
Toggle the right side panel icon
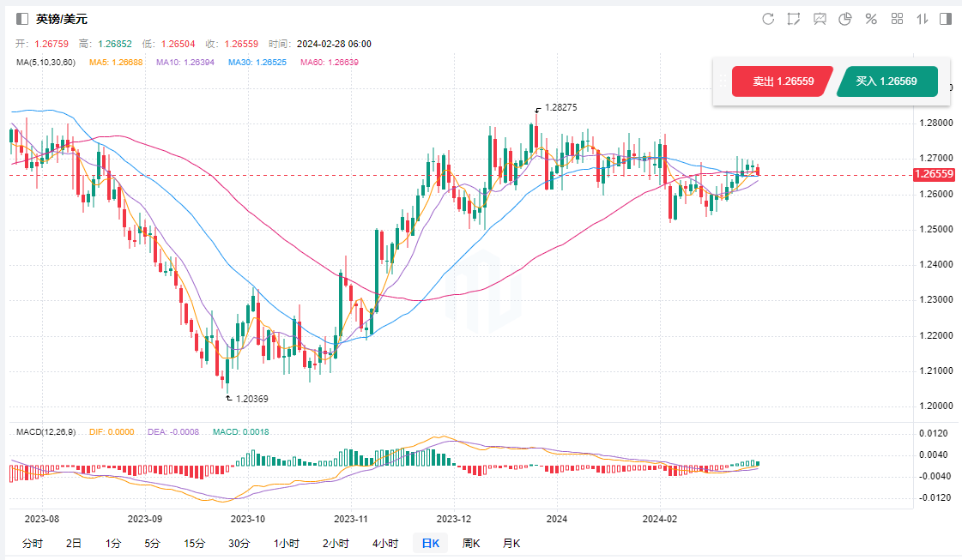[x=946, y=19]
